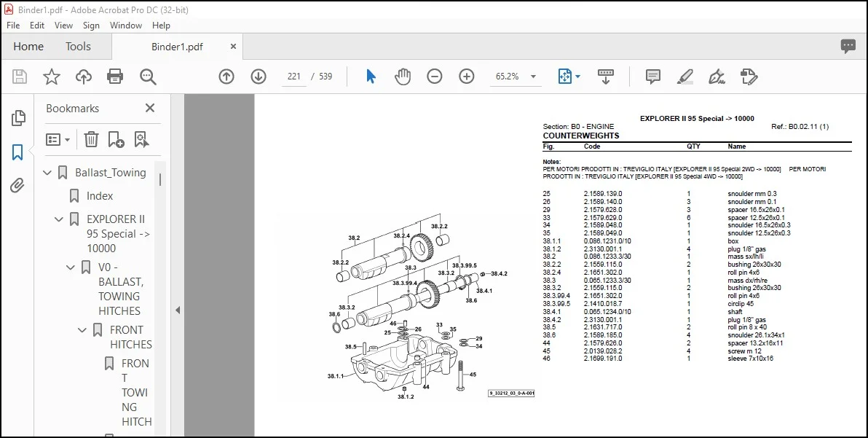Viewport: 868px width, 438px height.
Task: Click the Save file icon
Action: tap(20, 77)
